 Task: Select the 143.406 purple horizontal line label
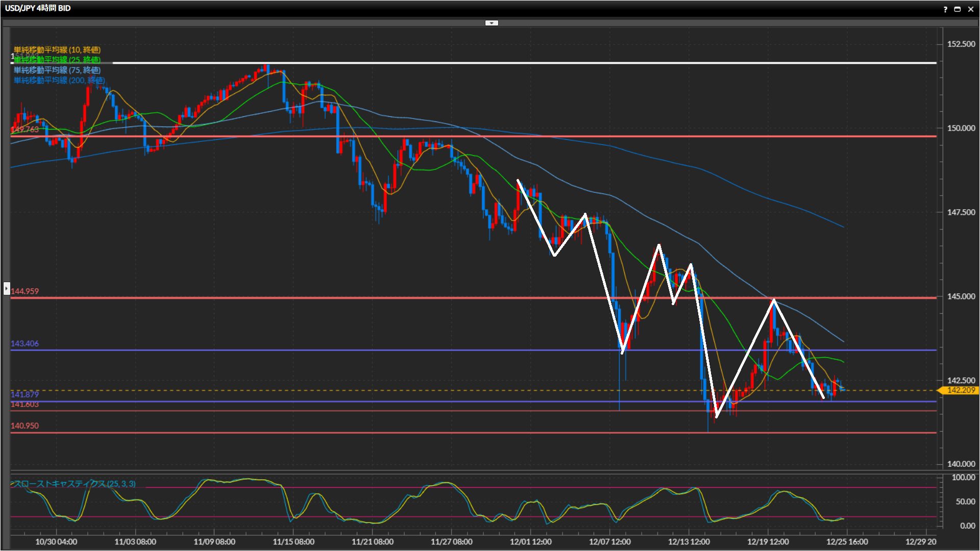point(24,343)
